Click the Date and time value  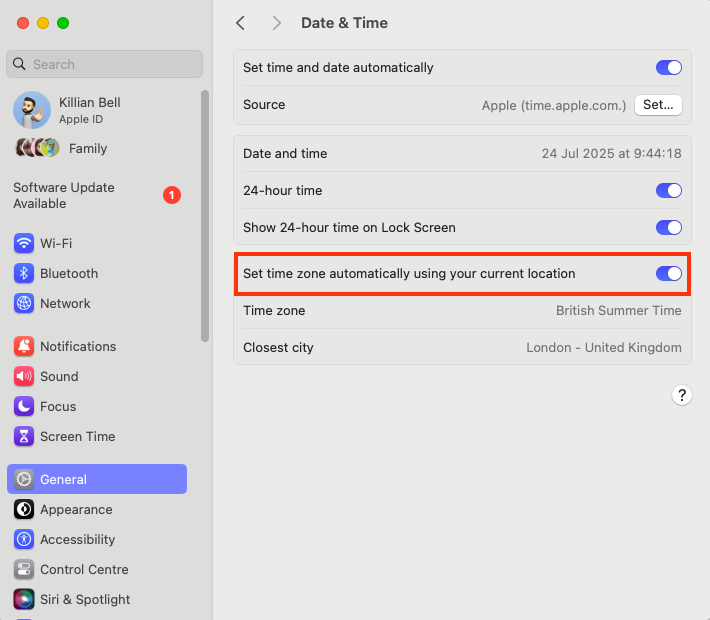coord(611,154)
